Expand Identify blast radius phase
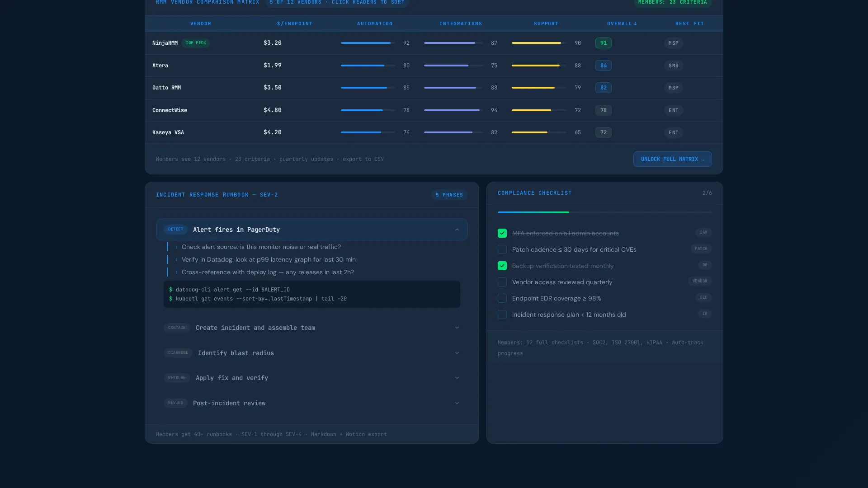 312,353
